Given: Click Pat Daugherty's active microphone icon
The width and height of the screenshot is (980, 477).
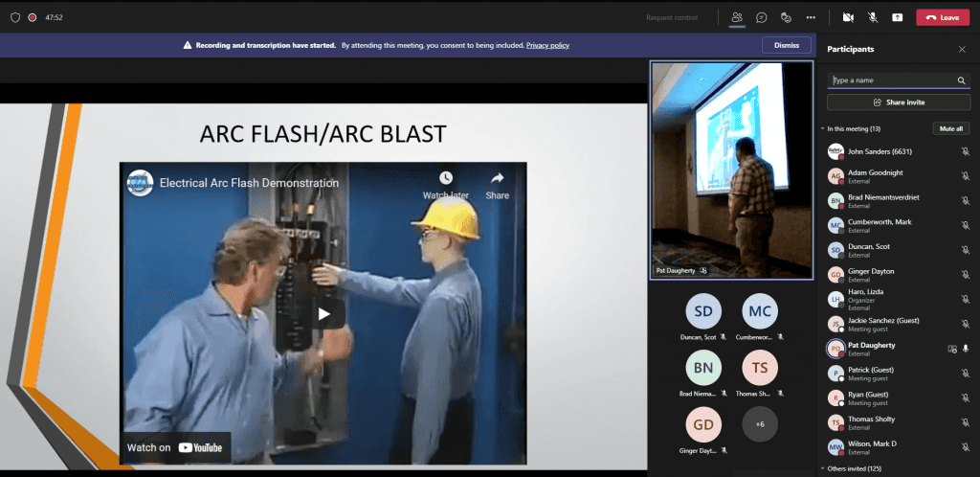Looking at the screenshot, I should coord(966,349).
